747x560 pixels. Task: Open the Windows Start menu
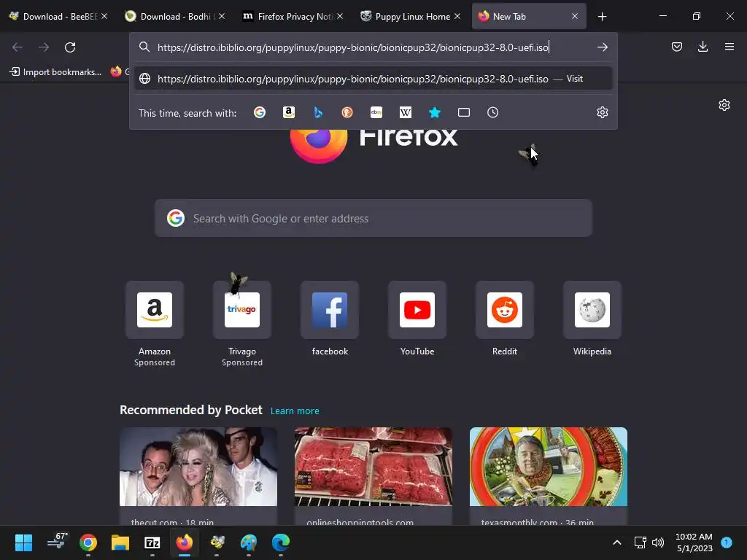point(23,542)
